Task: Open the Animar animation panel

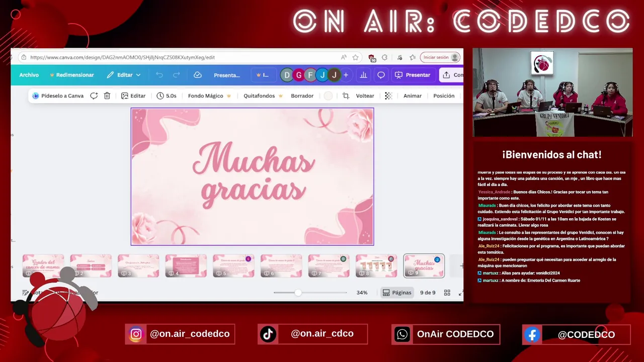Action: [x=413, y=96]
